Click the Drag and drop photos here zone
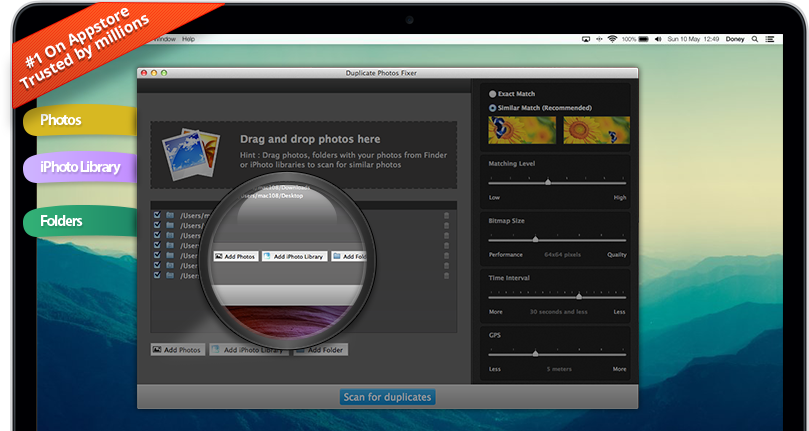Viewport: 809px width, 431px height. pyautogui.click(x=304, y=155)
